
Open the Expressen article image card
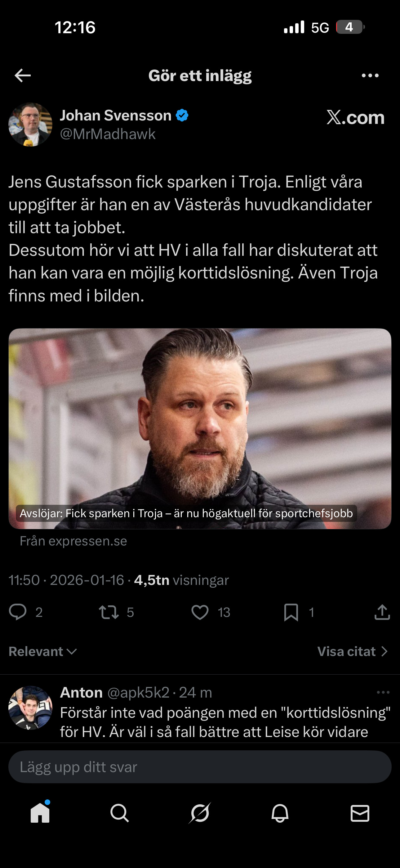coord(200,429)
